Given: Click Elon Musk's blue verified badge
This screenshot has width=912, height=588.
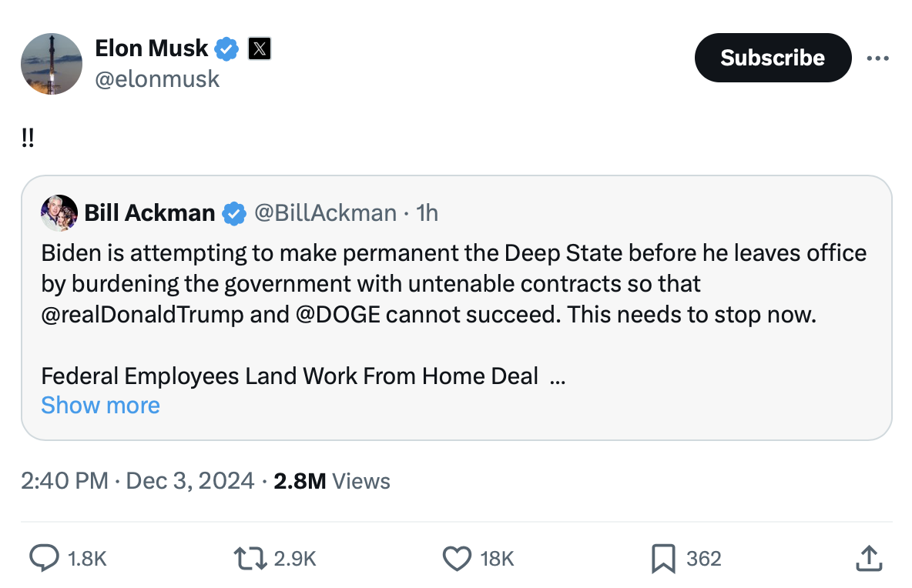Looking at the screenshot, I should [226, 49].
